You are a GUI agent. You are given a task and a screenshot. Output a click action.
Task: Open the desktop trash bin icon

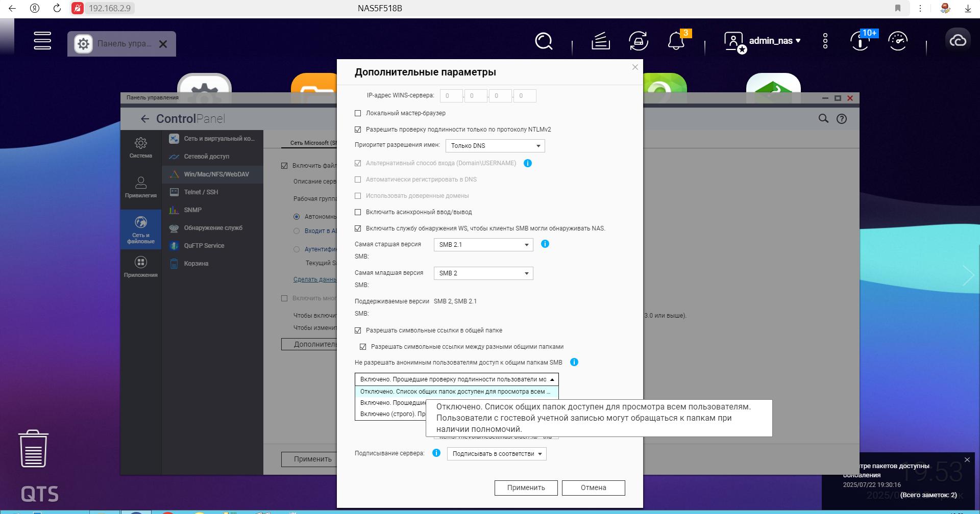(x=33, y=448)
